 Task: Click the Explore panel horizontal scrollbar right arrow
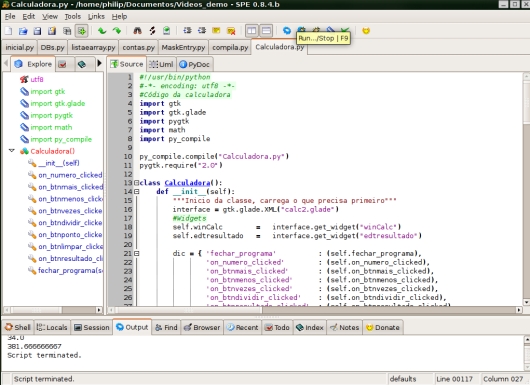[99, 310]
